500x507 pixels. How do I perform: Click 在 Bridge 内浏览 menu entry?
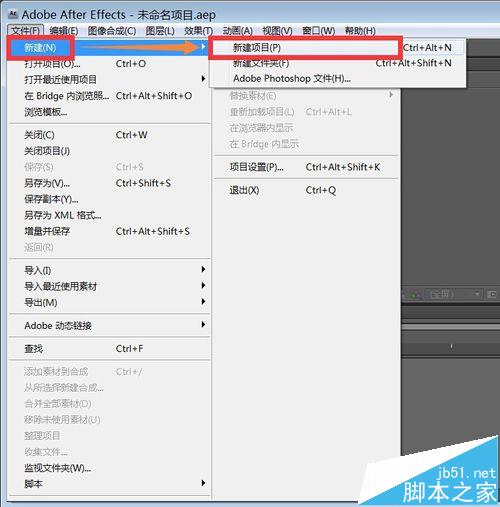pos(109,96)
